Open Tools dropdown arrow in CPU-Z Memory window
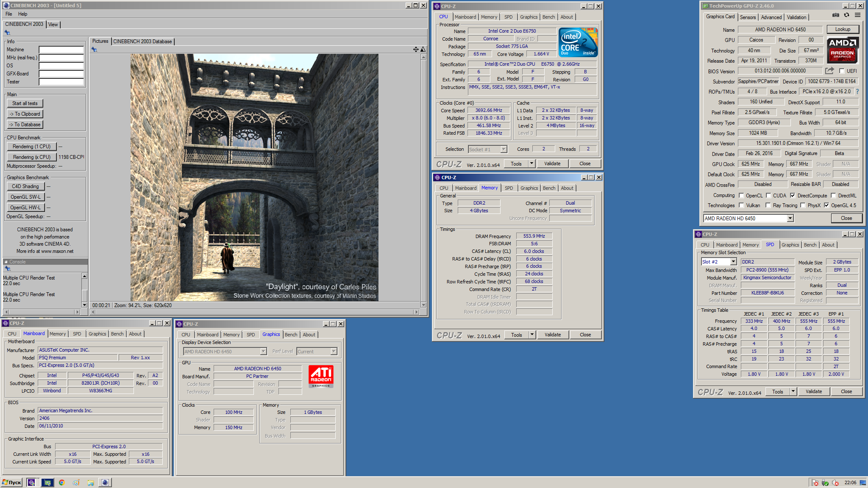The image size is (868, 488). [532, 335]
